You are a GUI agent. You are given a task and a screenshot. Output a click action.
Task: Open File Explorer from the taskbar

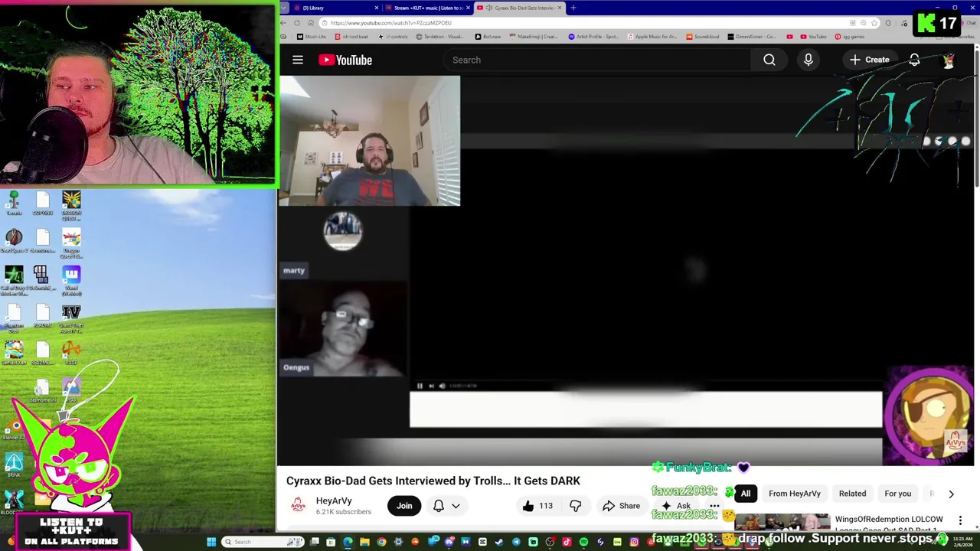[364, 543]
